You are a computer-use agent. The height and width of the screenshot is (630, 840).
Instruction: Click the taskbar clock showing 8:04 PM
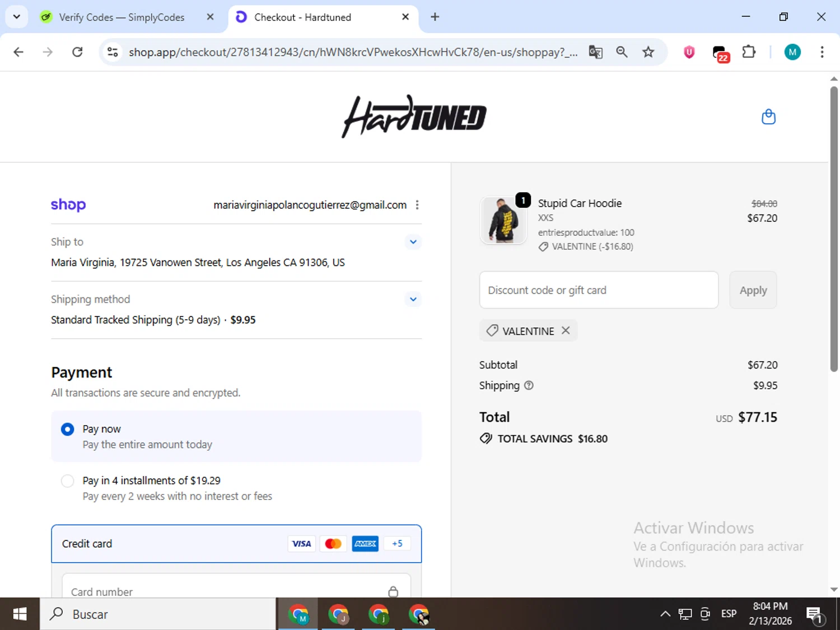(x=770, y=614)
